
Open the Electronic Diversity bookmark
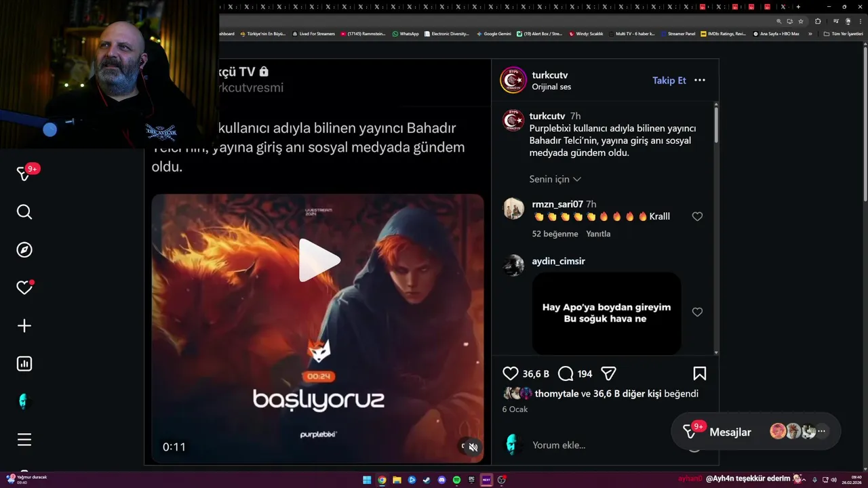coord(446,33)
